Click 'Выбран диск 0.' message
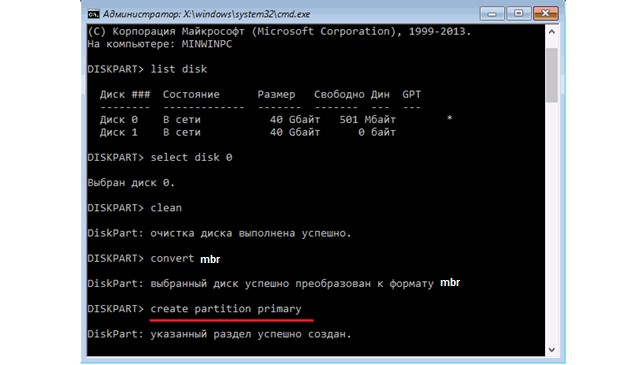This screenshot has height=365, width=638. [x=131, y=183]
